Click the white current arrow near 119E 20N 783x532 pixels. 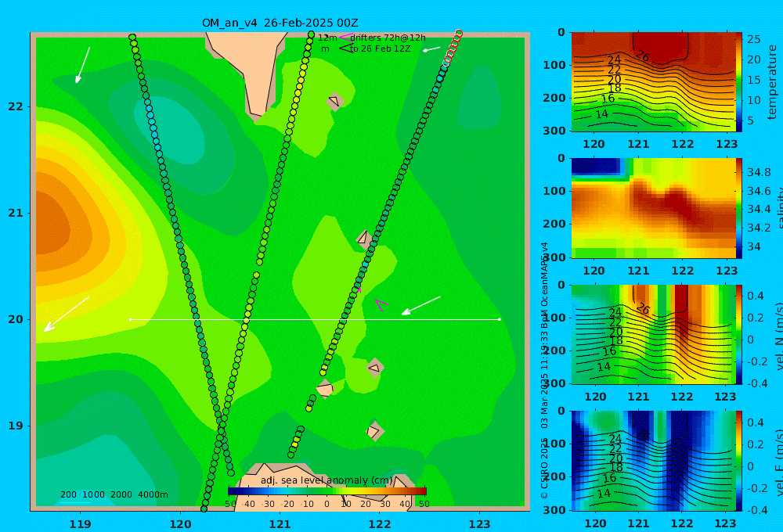(67, 314)
